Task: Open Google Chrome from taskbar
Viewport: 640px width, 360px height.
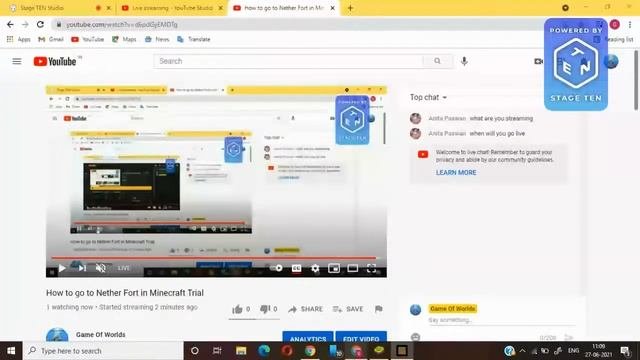Action: pyautogui.click(x=310, y=351)
